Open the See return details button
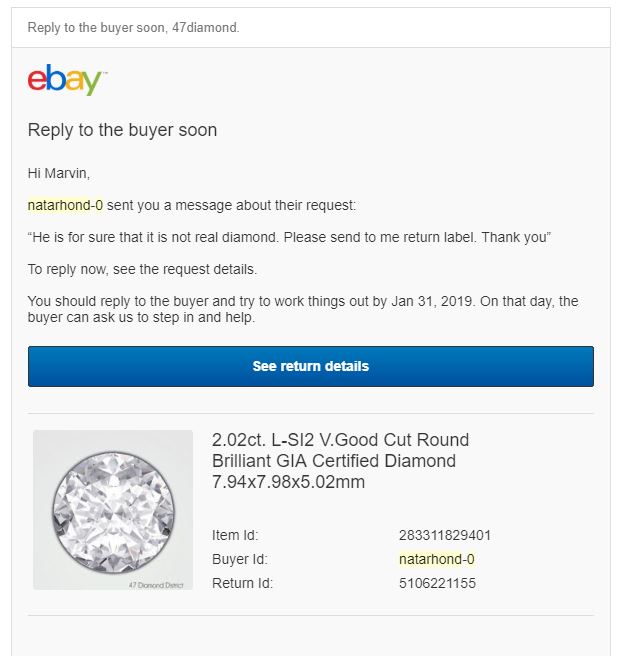Viewport: 622px width, 670px height. coord(311,366)
